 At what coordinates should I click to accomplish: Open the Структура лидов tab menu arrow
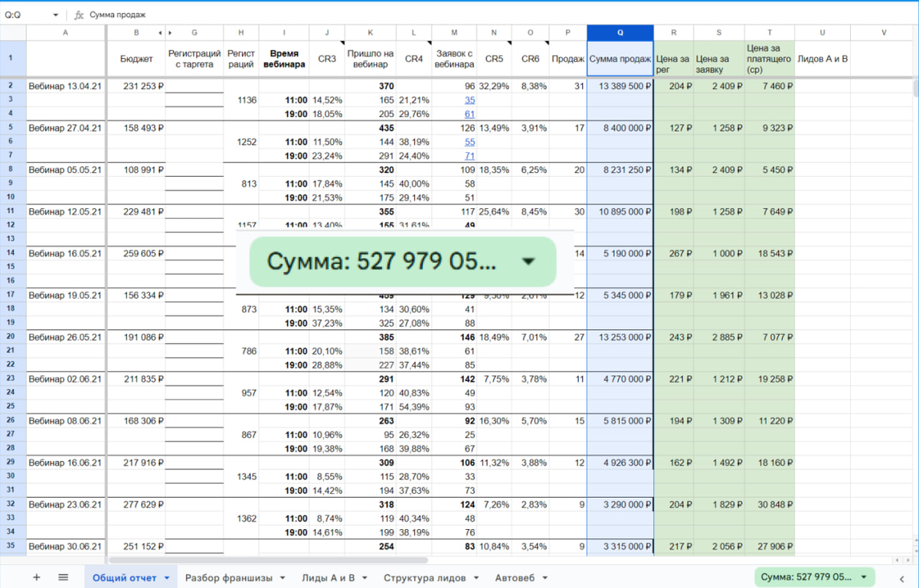476,577
